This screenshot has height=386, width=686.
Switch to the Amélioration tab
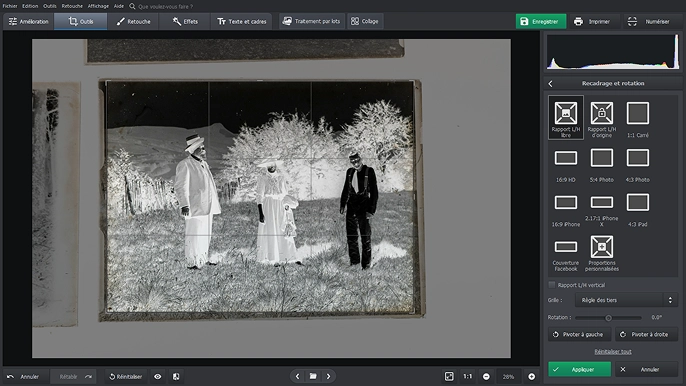[x=28, y=21]
